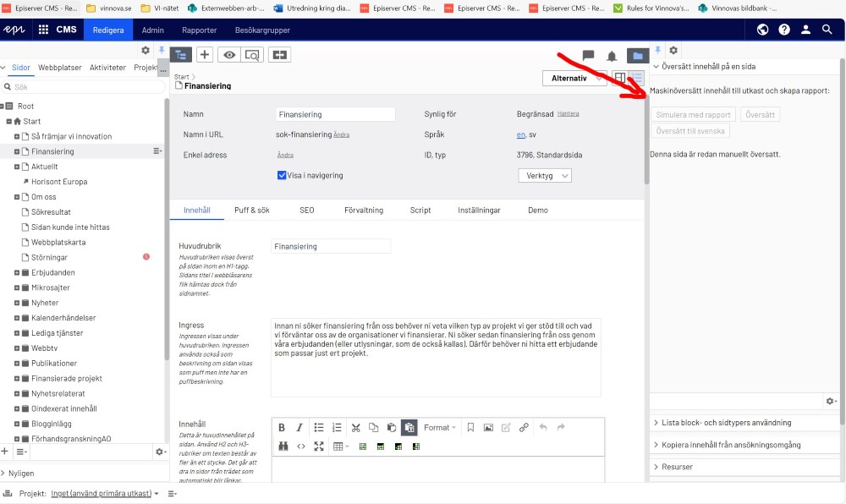Toggle compare versions view button
This screenshot has height=504, width=846.
point(278,54)
